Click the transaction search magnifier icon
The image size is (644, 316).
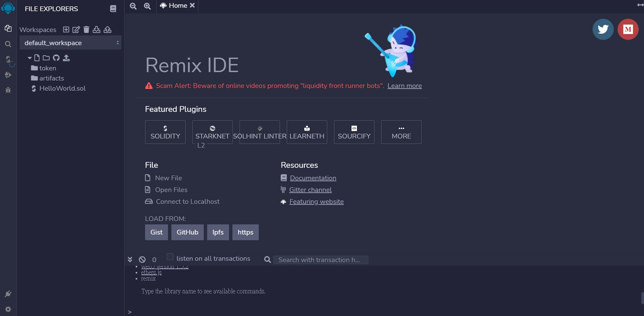pos(268,259)
